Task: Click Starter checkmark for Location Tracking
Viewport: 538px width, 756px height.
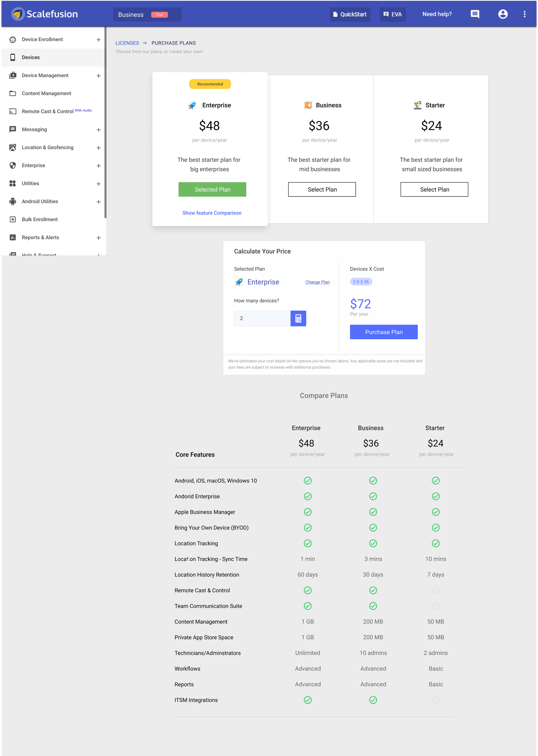Action: [436, 543]
